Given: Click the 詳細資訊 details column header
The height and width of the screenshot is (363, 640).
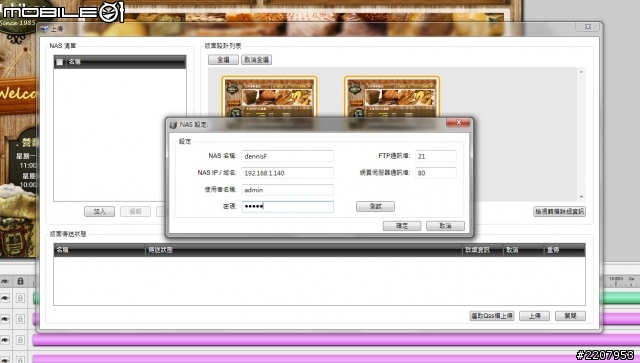Looking at the screenshot, I should [482, 250].
